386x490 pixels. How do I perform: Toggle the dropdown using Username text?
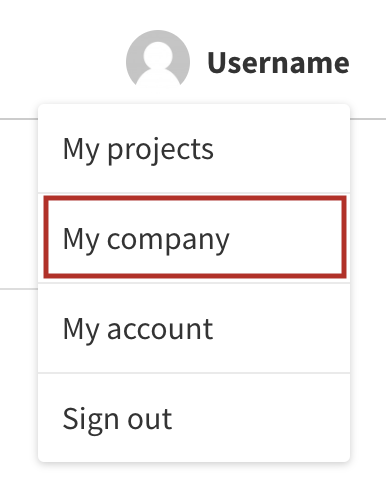coord(278,63)
